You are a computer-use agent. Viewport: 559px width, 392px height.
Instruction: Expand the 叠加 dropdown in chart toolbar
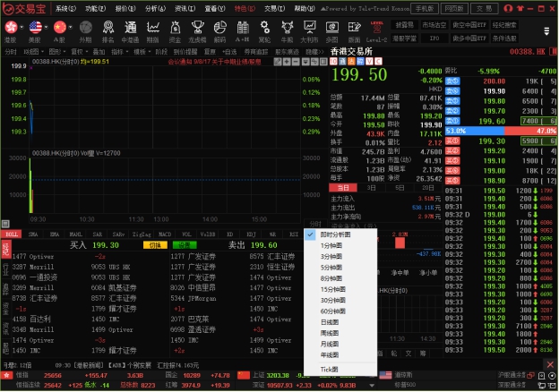click(x=97, y=52)
